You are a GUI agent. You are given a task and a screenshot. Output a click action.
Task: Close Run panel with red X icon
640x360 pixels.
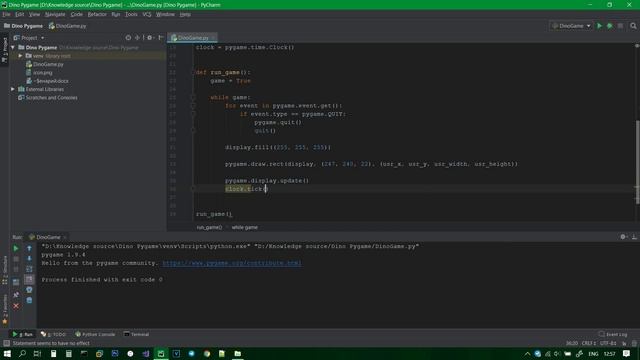(x=16, y=306)
